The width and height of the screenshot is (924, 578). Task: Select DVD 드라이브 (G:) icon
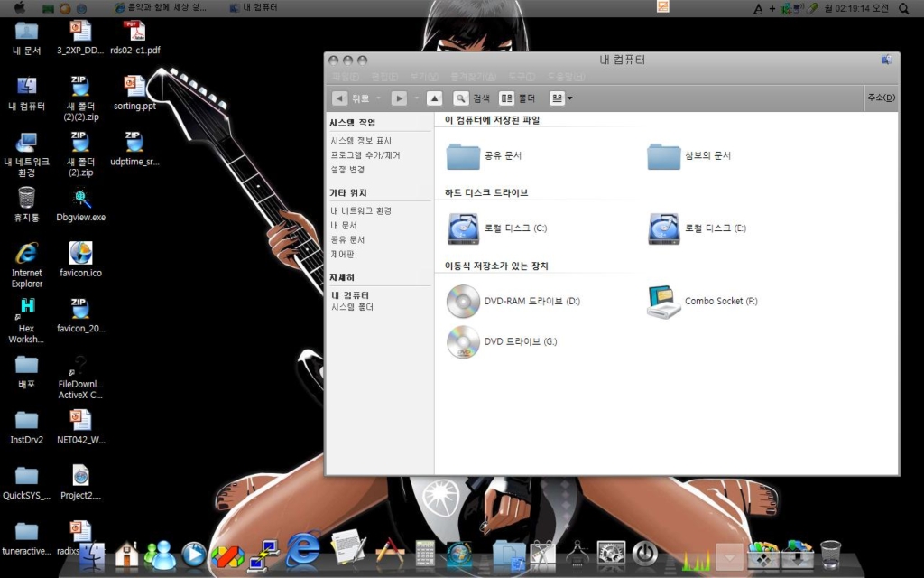coord(463,341)
